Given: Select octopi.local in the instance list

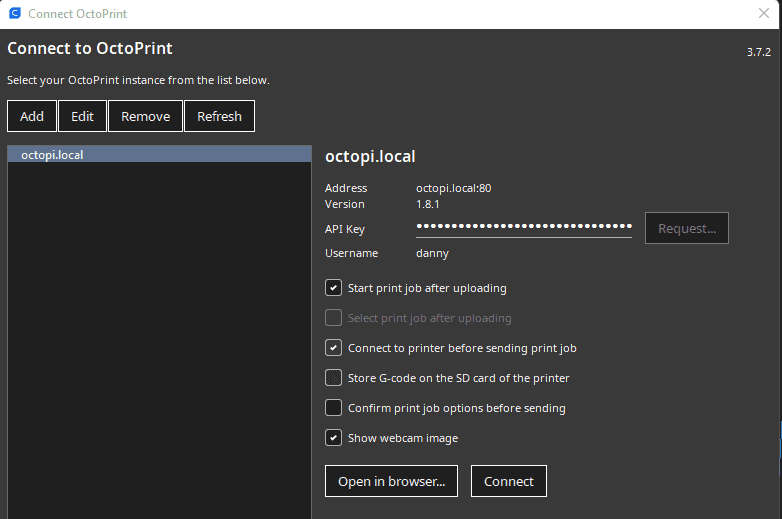Looking at the screenshot, I should pos(160,155).
